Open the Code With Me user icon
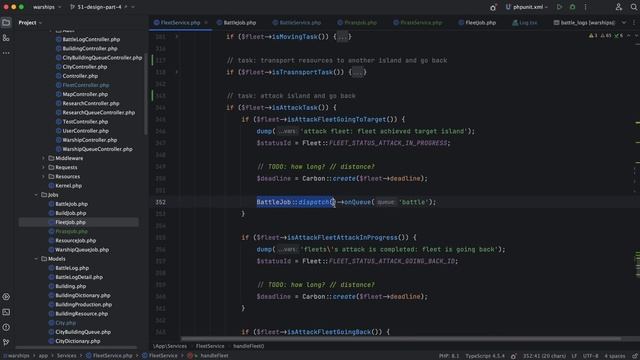The width and height of the screenshot is (640, 360). pos(619,7)
